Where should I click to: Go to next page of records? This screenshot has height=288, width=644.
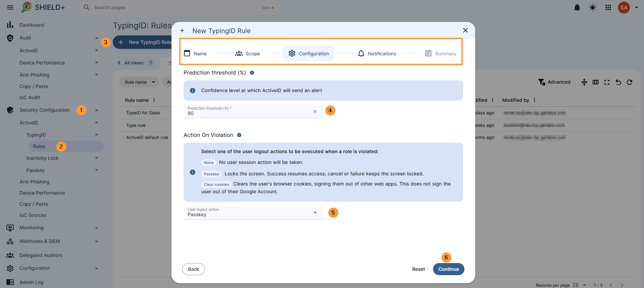[x=622, y=285]
